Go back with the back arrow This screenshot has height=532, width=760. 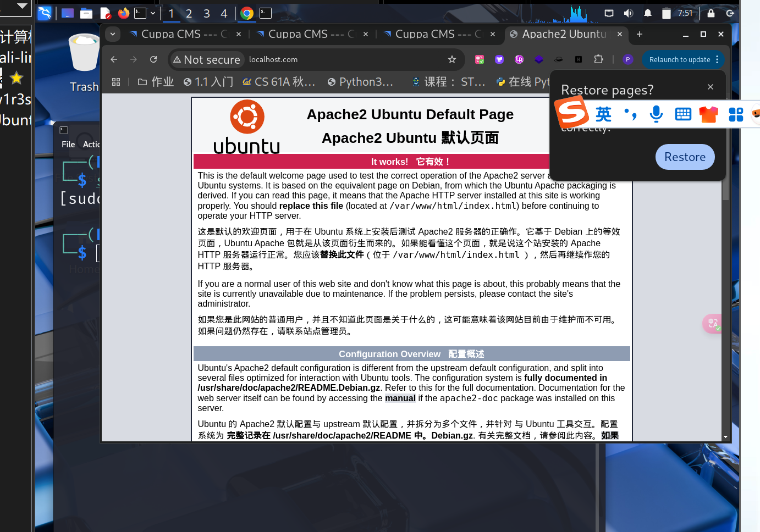click(x=114, y=59)
